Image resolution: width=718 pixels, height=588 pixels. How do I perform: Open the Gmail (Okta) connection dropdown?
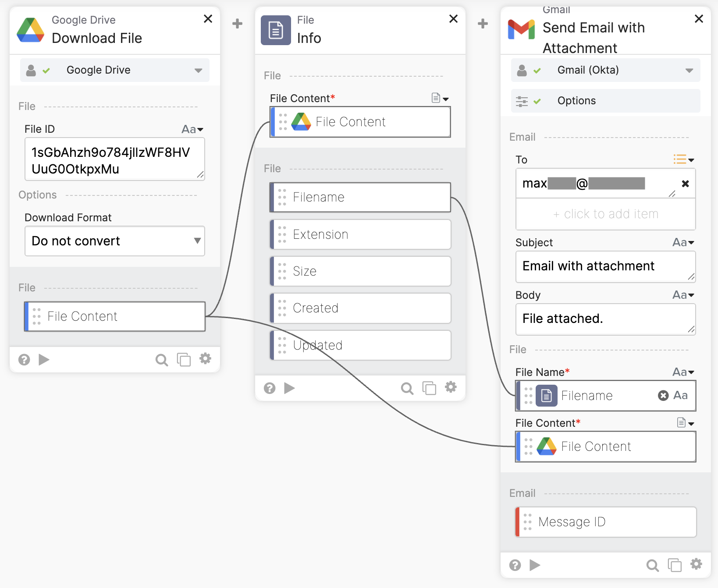coord(606,70)
